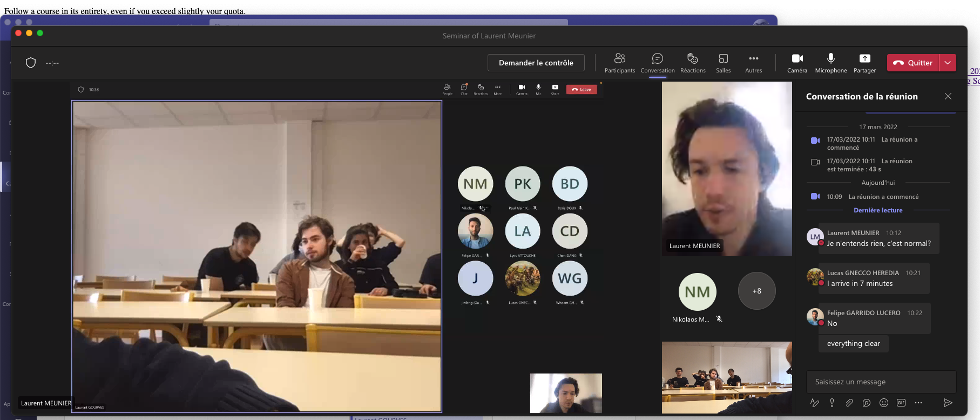
Task: Toggle the Microphone mute
Action: [x=830, y=63]
